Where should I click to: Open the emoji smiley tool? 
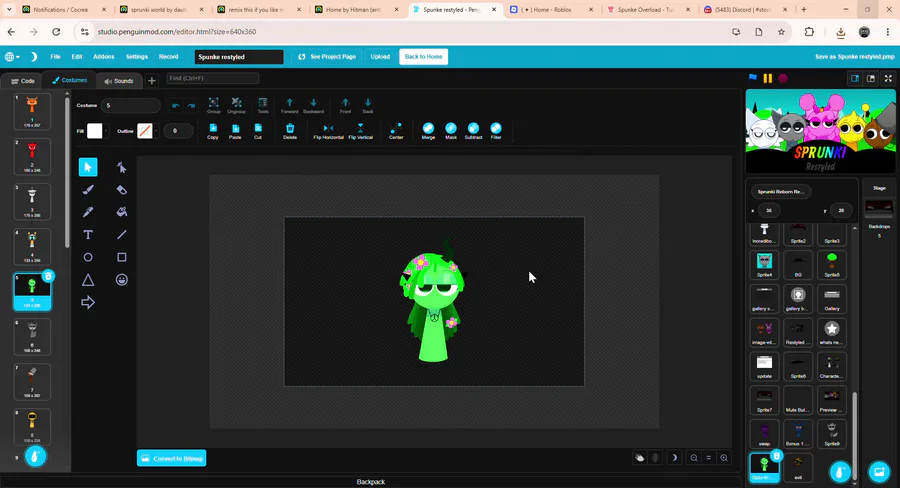point(122,280)
